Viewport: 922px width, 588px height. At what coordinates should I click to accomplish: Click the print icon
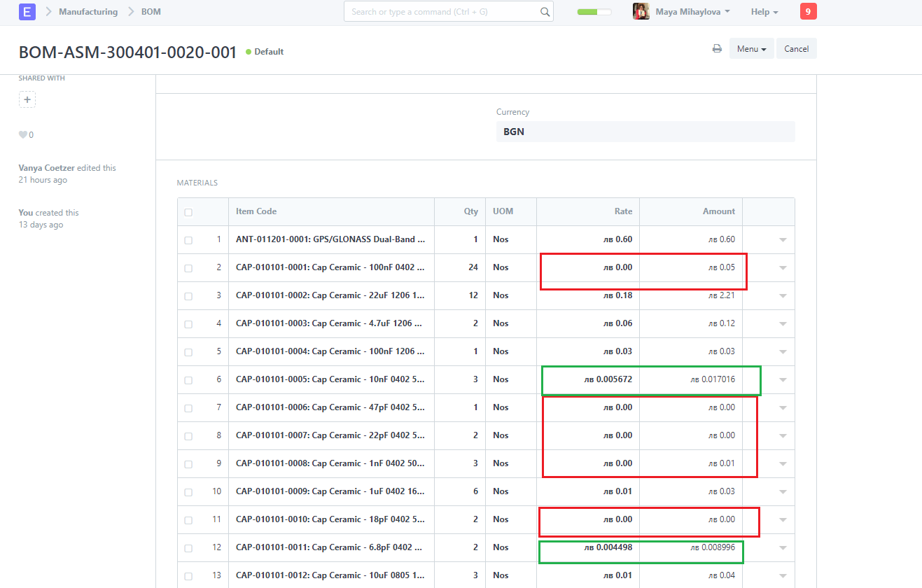click(x=716, y=48)
